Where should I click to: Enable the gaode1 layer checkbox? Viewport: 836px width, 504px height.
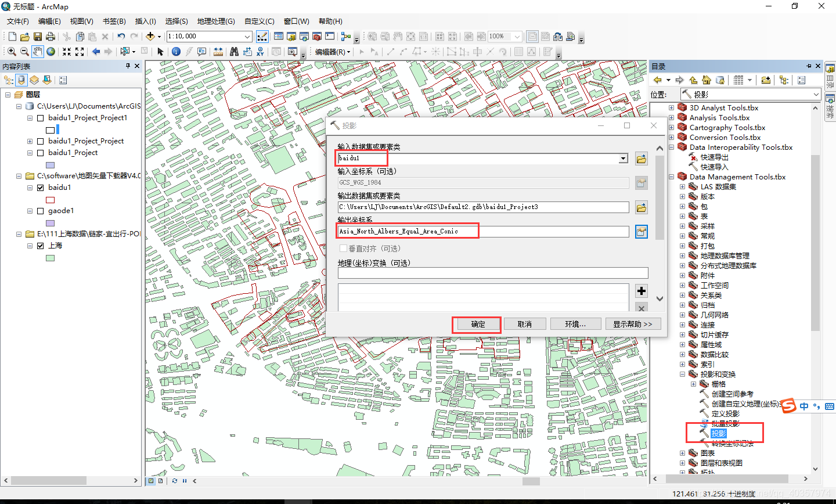click(x=41, y=211)
